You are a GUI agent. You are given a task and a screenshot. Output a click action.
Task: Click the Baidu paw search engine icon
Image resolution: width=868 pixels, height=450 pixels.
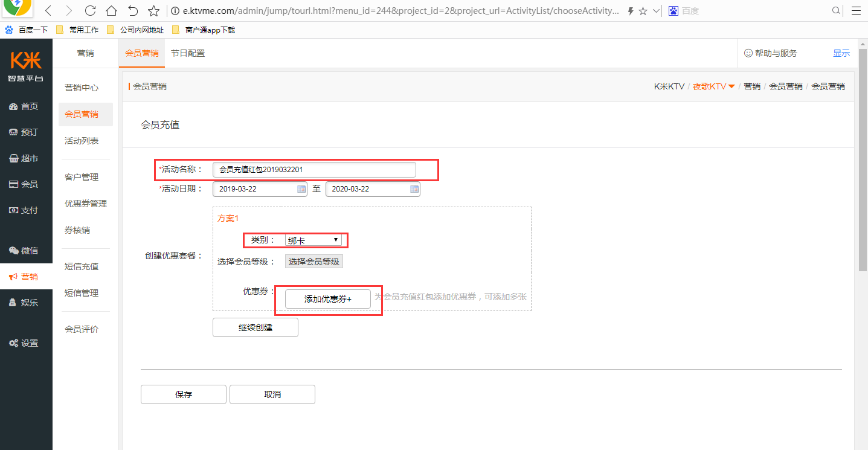[674, 11]
